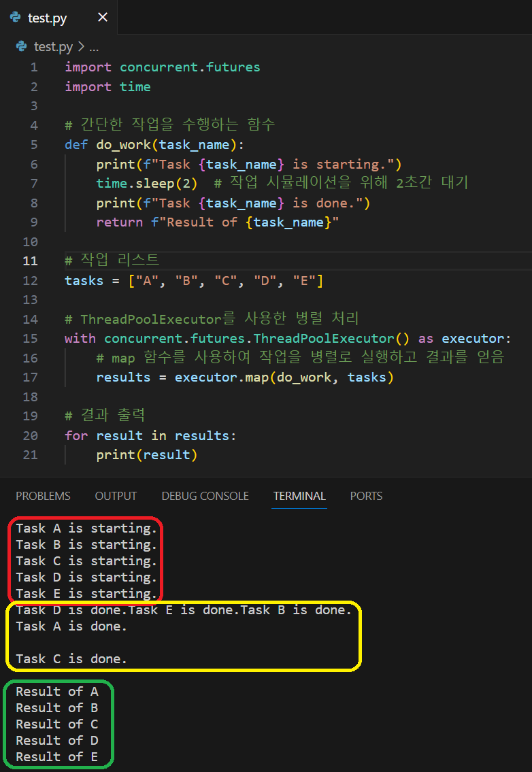Switch to the PROBLEMS panel tab
The image size is (532, 772).
[x=43, y=496]
